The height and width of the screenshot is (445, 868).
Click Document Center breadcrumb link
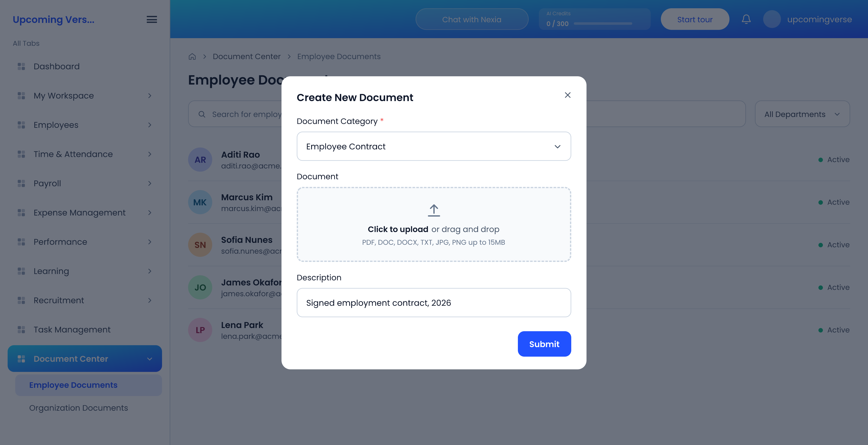pyautogui.click(x=246, y=57)
